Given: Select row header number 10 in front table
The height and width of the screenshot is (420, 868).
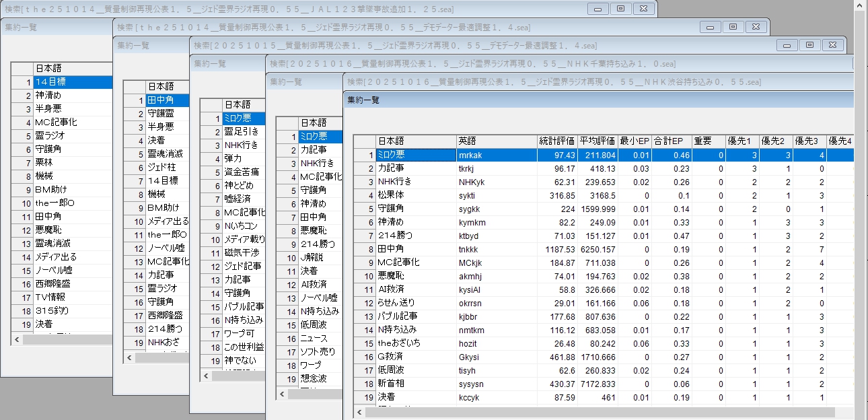Looking at the screenshot, I should coord(364,276).
